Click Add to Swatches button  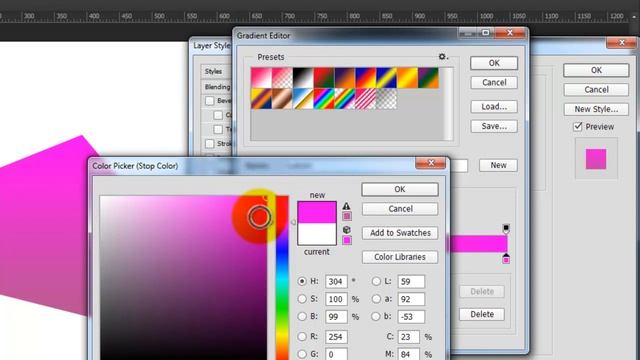(400, 233)
